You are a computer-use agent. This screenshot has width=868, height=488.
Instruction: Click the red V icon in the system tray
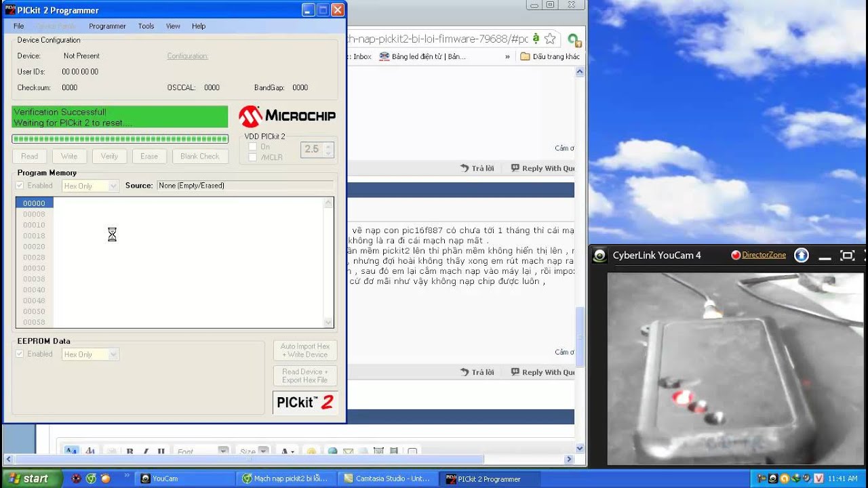coord(818,479)
